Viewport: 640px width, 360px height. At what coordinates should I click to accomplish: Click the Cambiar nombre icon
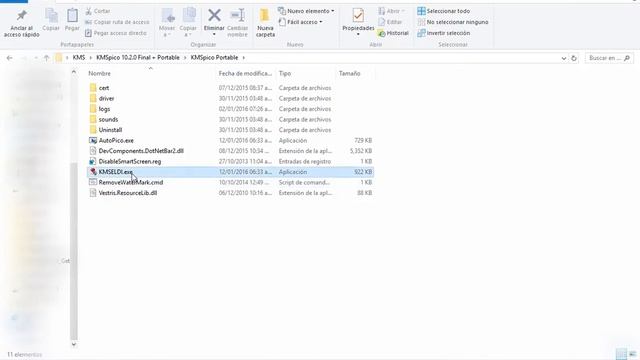(238, 16)
